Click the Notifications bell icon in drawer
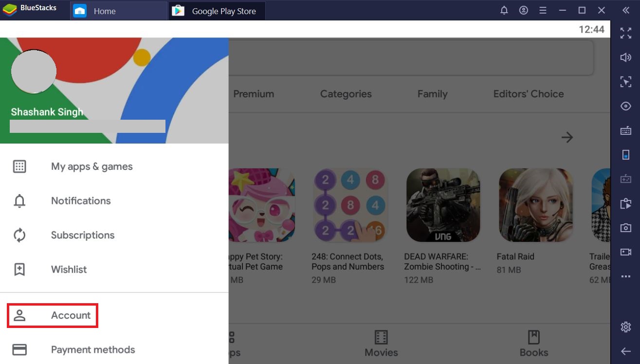 (19, 200)
